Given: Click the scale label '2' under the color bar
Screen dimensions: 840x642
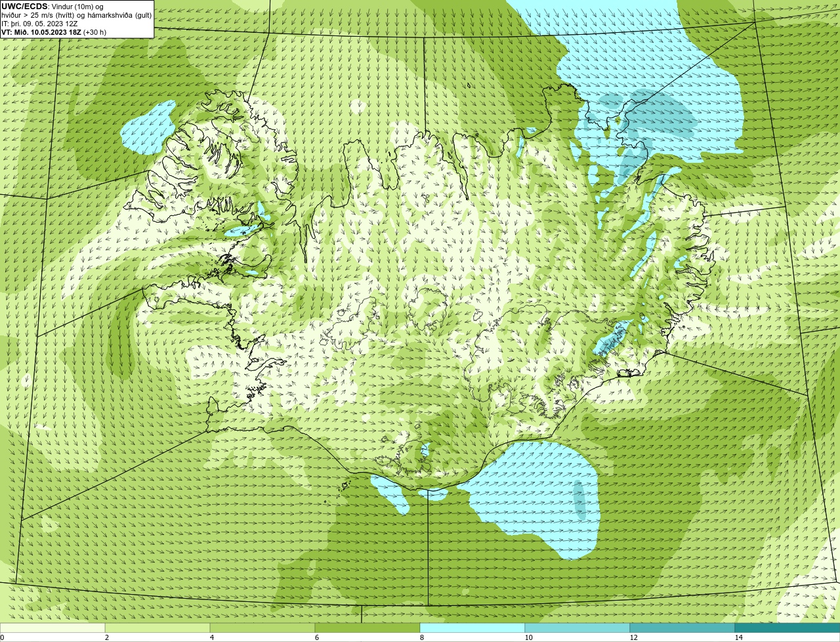Looking at the screenshot, I should coord(106,637).
